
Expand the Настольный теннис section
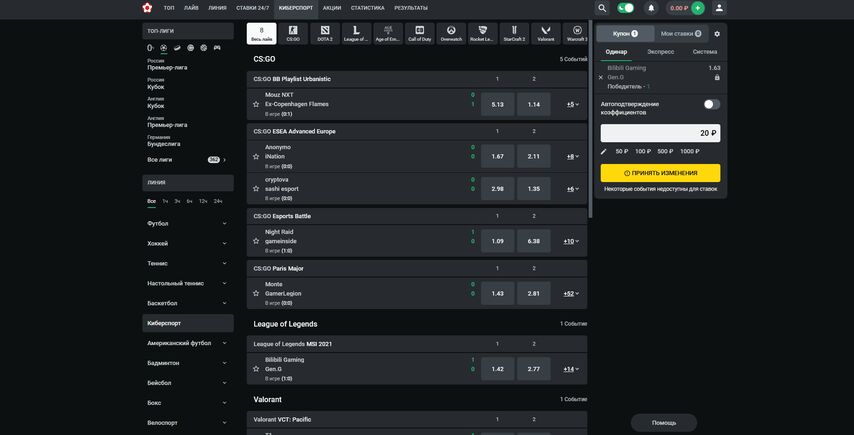click(187, 283)
